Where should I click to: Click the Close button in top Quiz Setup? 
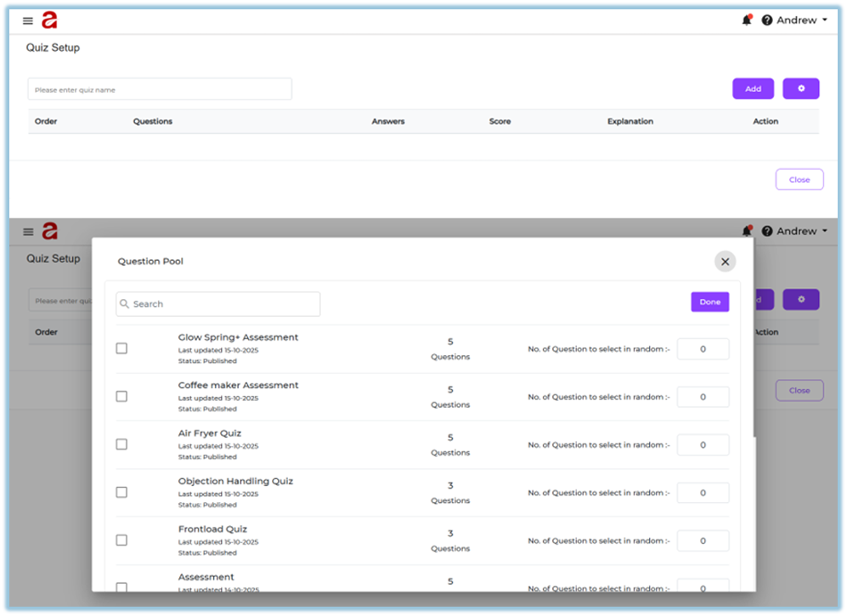tap(799, 179)
